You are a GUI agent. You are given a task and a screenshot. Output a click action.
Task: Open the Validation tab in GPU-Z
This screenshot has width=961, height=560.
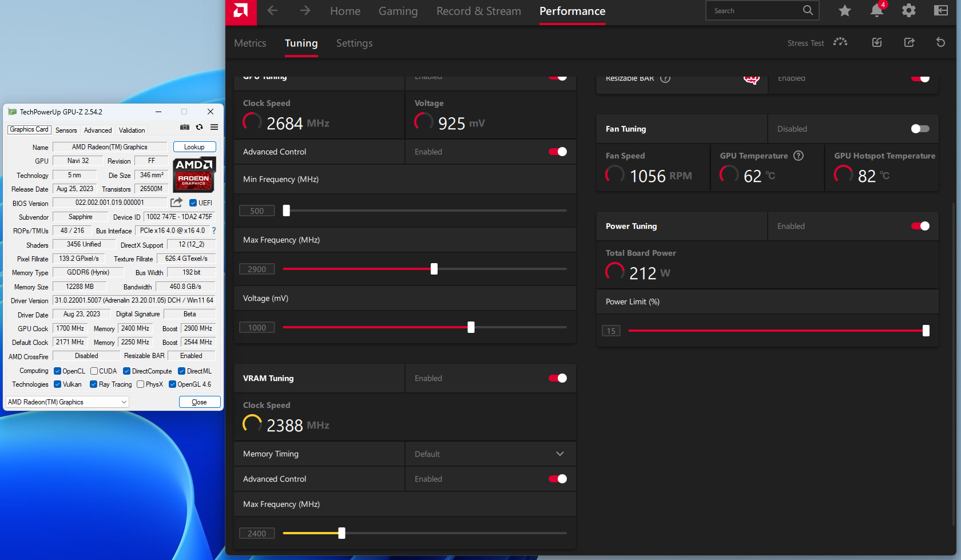(x=132, y=130)
